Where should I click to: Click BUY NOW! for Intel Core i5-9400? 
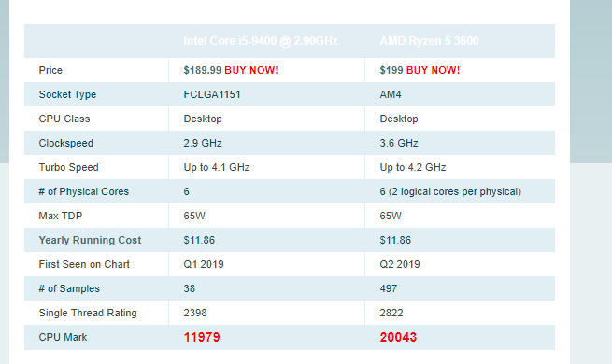(251, 70)
